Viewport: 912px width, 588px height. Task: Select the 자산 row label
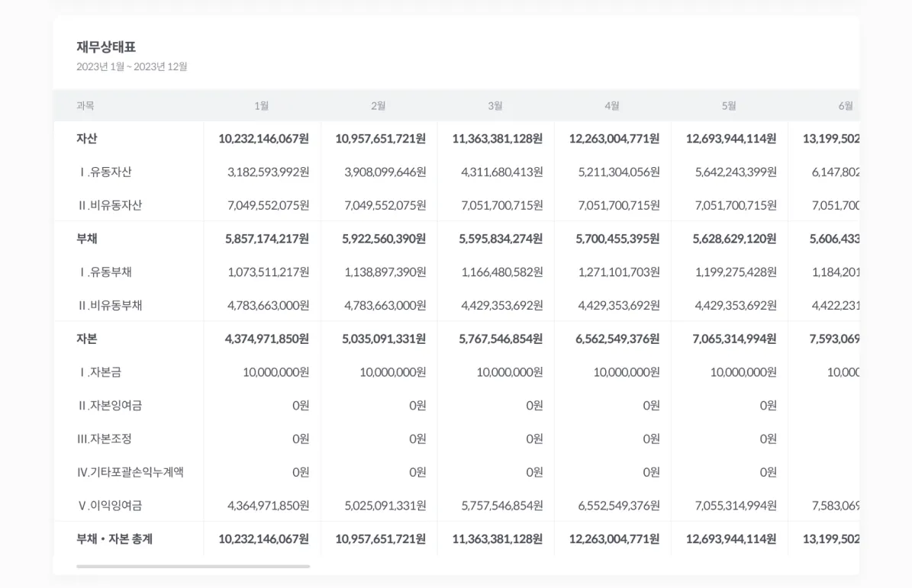coord(87,139)
